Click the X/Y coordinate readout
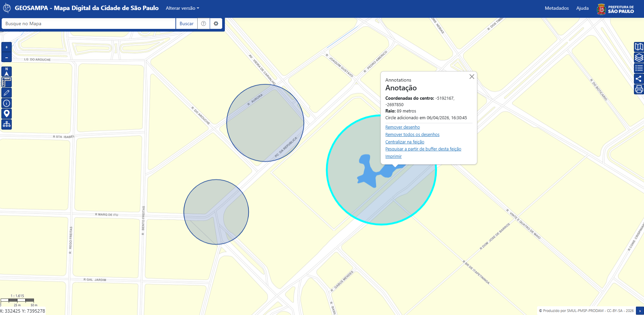The height and width of the screenshot is (315, 644). (x=23, y=311)
